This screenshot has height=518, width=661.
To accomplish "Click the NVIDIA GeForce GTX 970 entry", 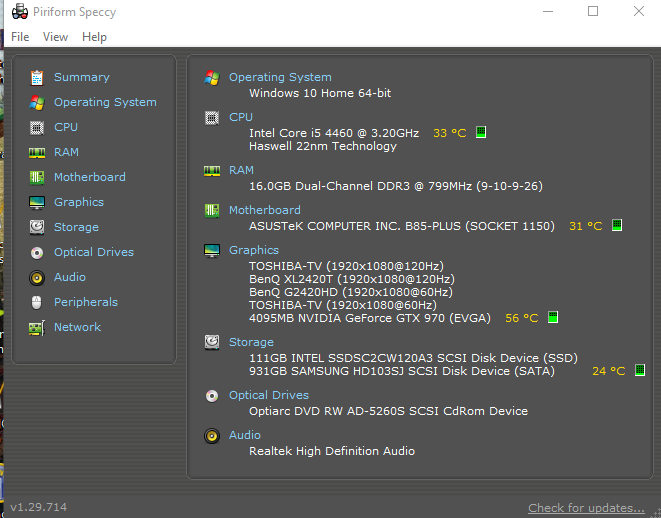I will (370, 318).
